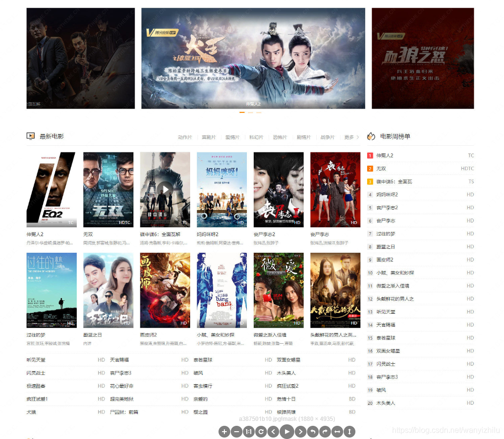
Task: Open the 无双 movie poster
Action: [109, 190]
